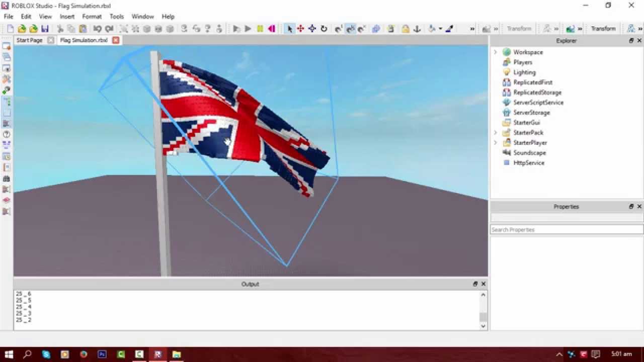Close the Output panel

[484, 284]
